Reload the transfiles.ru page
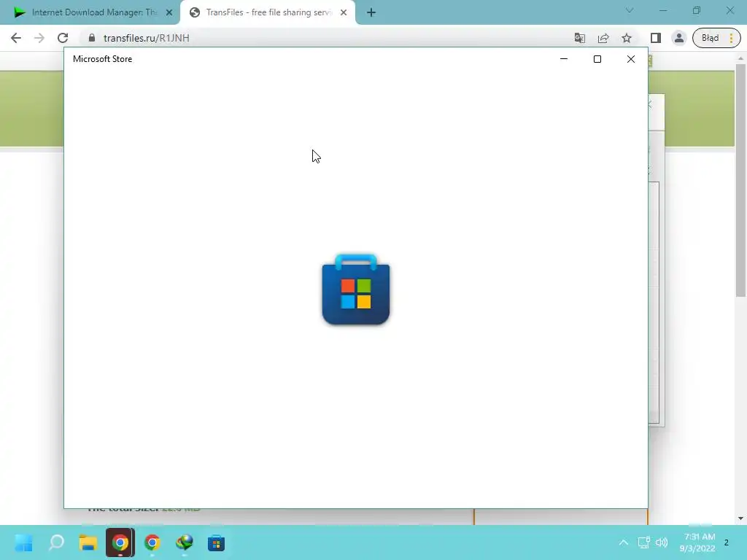 coord(63,38)
